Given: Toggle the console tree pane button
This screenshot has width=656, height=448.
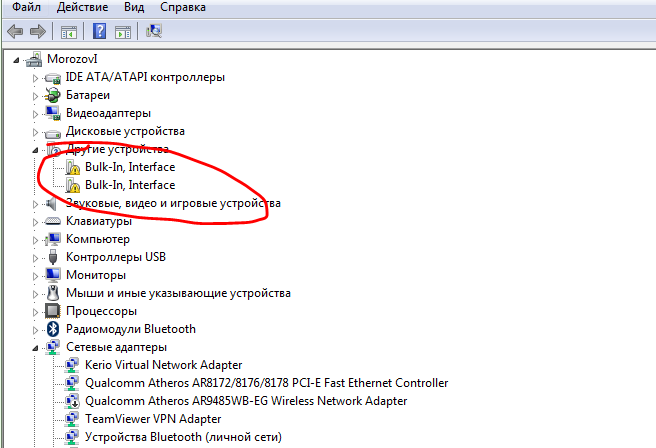Looking at the screenshot, I should (69, 32).
